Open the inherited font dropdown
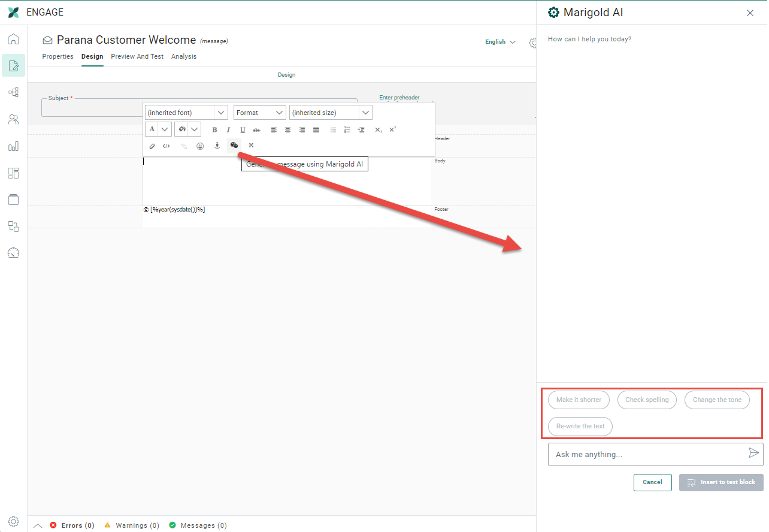This screenshot has height=532, width=769. [186, 113]
